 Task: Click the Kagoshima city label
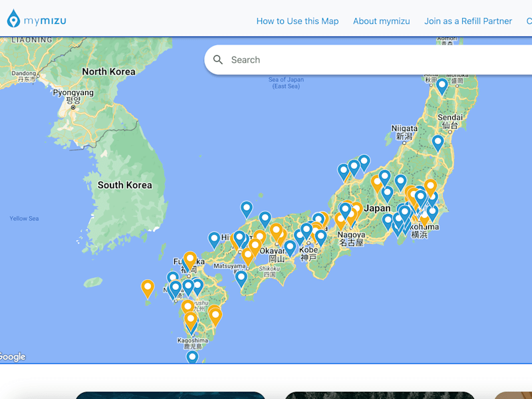click(x=193, y=343)
